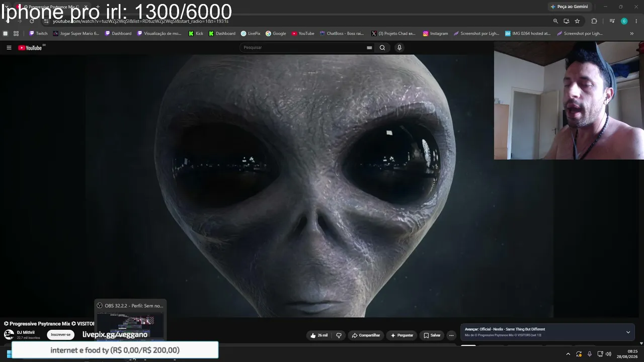Open the YouTube guide hamburger menu
Screen dimensions: 644x362
[9, 48]
